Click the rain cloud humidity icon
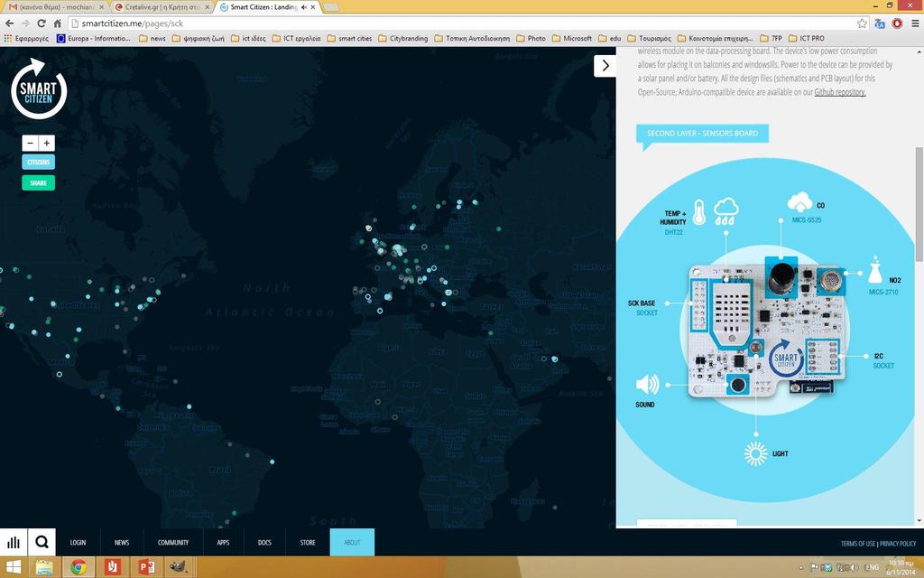Viewport: 924px width, 578px height. click(x=726, y=211)
